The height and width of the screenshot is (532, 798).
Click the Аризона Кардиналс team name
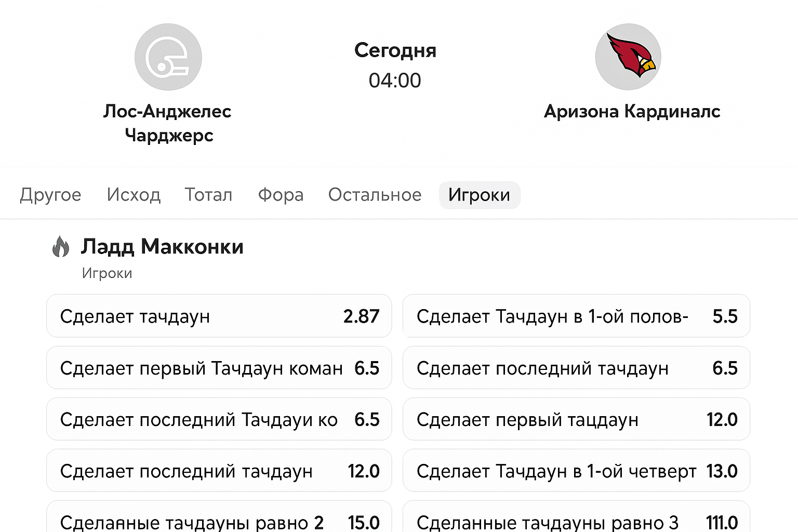pyautogui.click(x=632, y=111)
